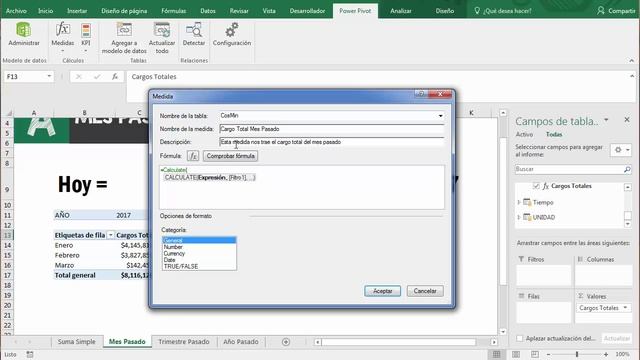Screen dimensions: 640x360
Task: Open the Cargos Totales values field dropdown
Action: tap(625, 308)
